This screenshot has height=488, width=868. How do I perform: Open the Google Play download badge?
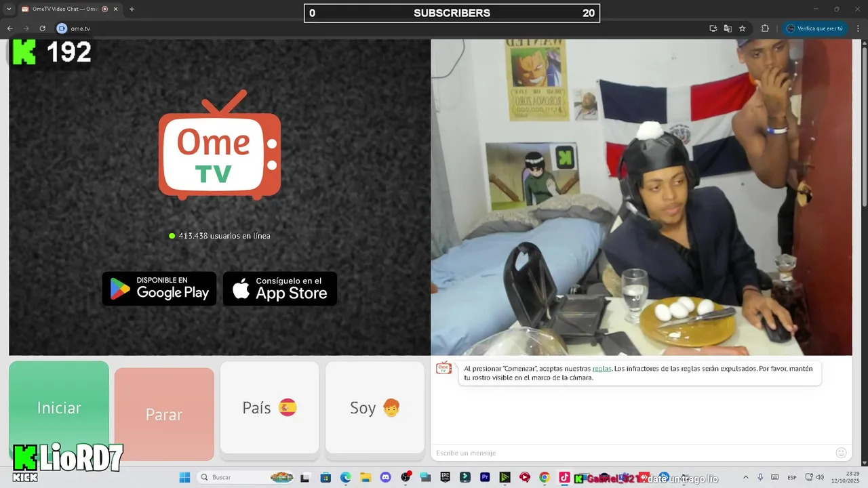(159, 289)
